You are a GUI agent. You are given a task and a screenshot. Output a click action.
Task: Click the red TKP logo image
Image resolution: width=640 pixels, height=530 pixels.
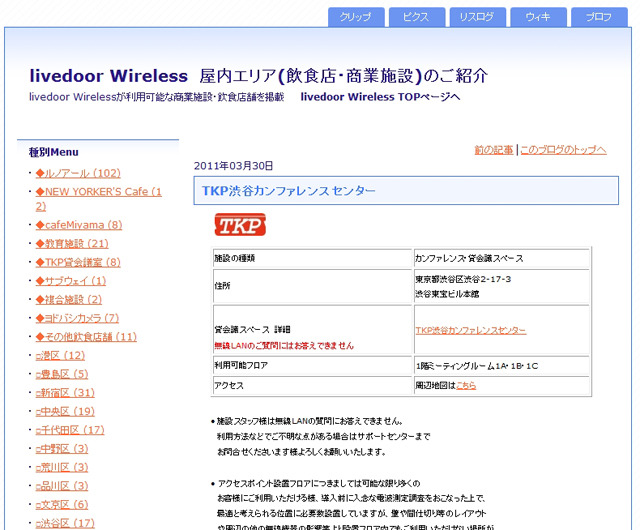click(240, 225)
